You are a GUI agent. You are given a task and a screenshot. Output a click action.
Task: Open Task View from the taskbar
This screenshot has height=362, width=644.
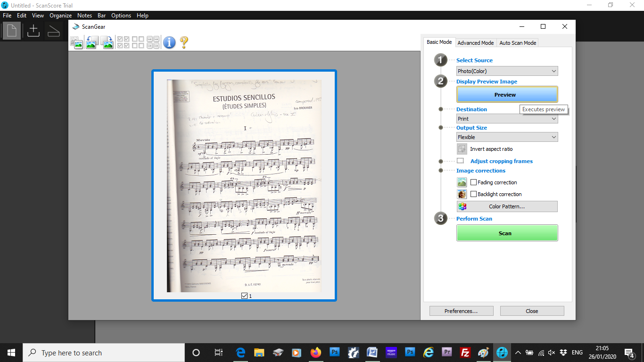point(218,353)
